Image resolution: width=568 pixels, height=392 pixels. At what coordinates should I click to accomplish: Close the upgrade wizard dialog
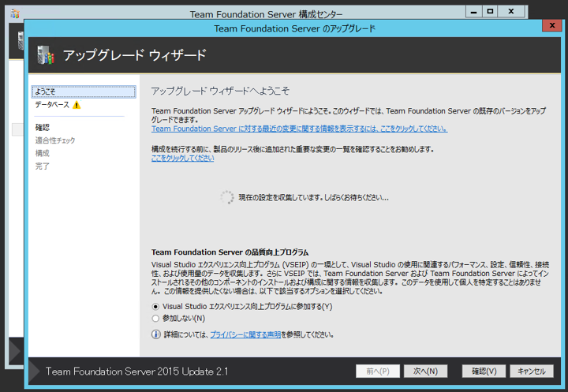552,25
